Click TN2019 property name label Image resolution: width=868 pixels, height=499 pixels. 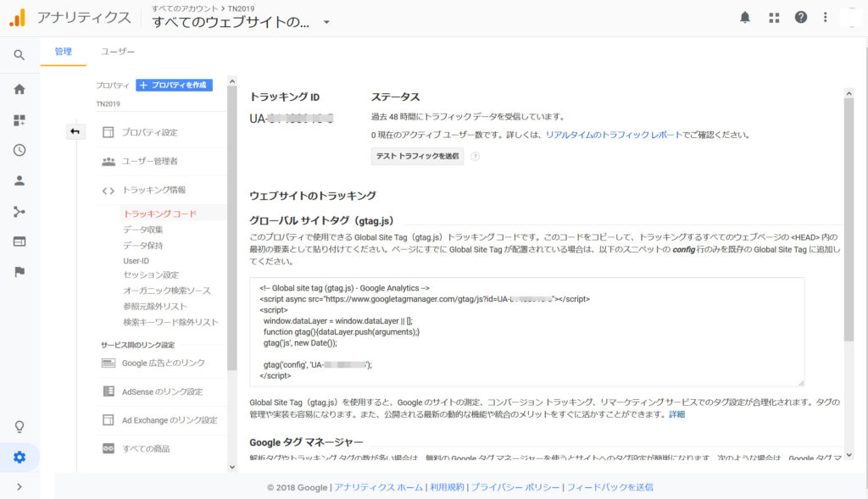tap(108, 104)
